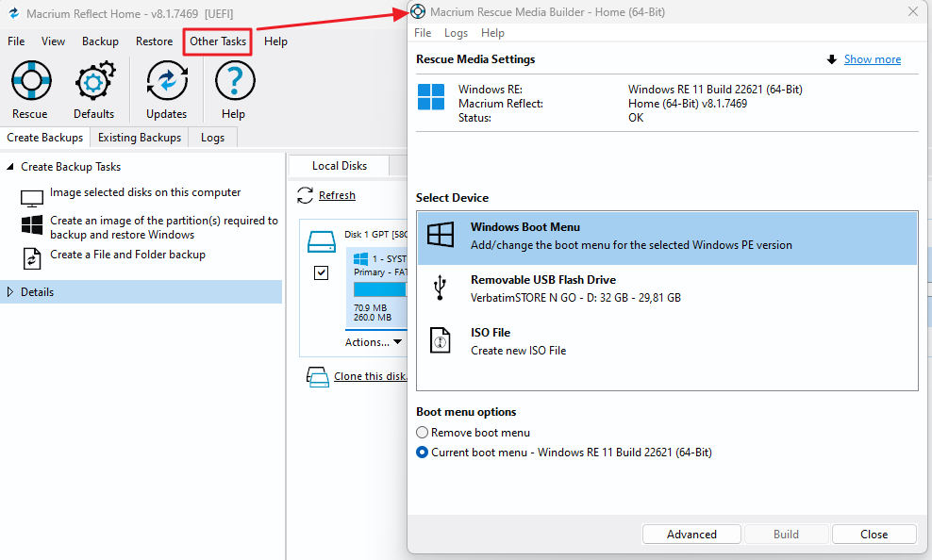Click the 1 - SYST partition label
The height and width of the screenshot is (560, 932).
click(390, 259)
